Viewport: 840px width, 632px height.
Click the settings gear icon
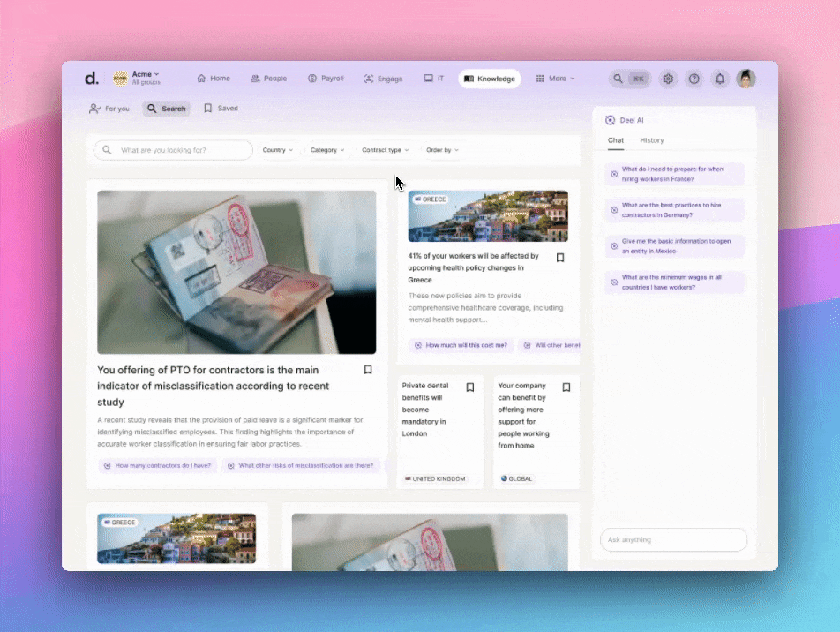pyautogui.click(x=668, y=79)
